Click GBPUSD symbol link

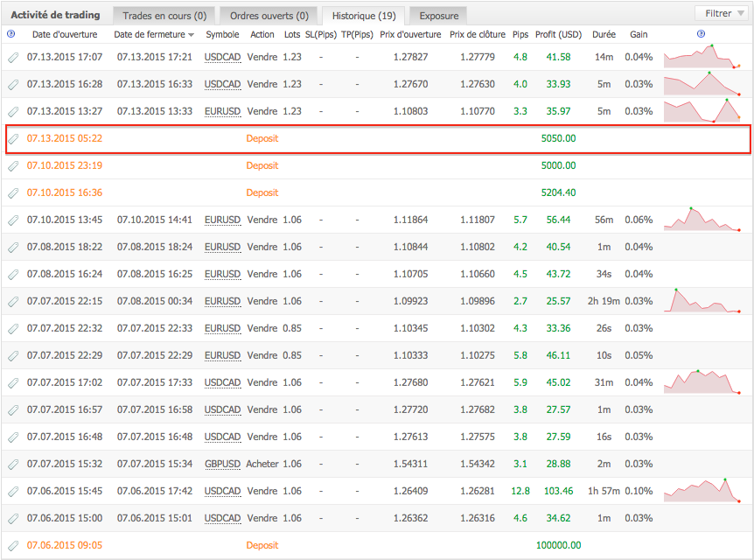point(222,465)
